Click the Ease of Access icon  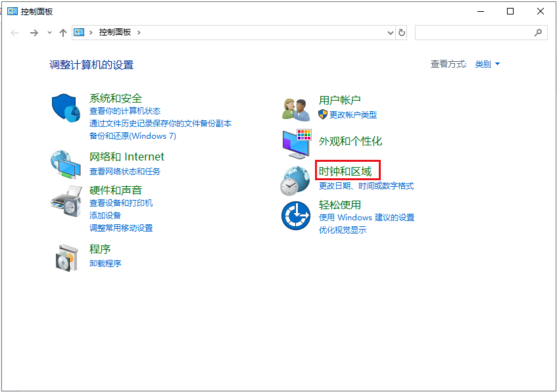click(296, 215)
